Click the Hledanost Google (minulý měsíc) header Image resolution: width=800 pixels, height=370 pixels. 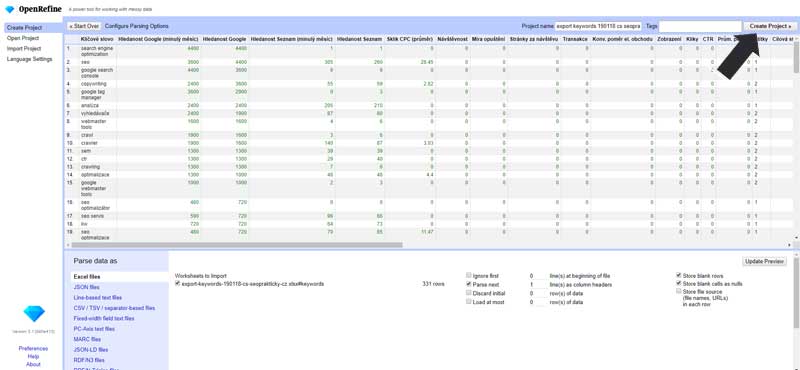click(x=158, y=39)
